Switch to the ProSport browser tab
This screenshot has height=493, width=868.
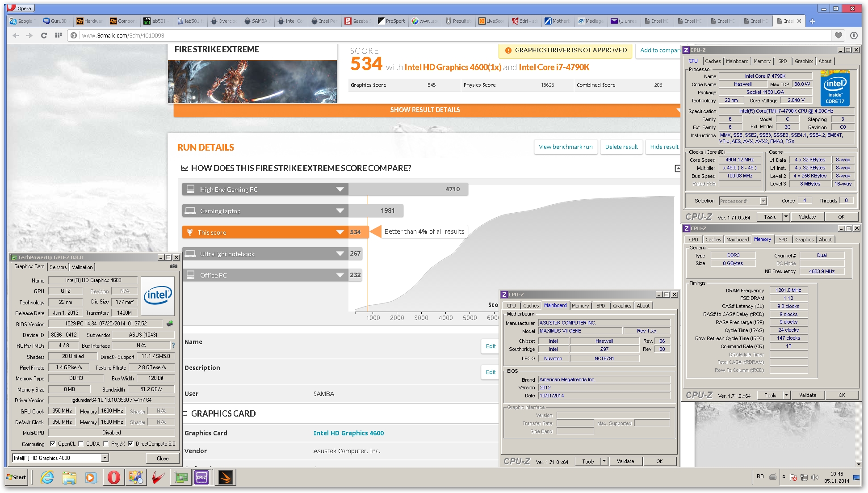tap(391, 21)
